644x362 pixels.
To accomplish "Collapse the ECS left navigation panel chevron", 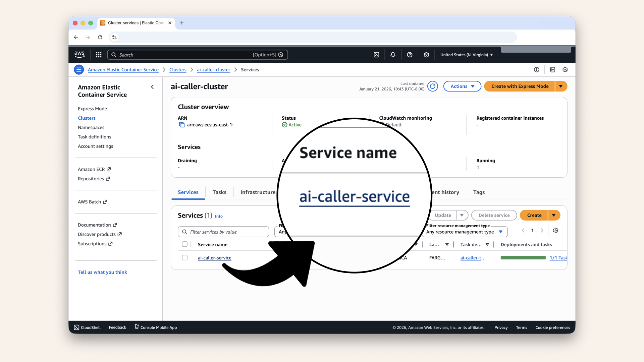I will pyautogui.click(x=152, y=87).
